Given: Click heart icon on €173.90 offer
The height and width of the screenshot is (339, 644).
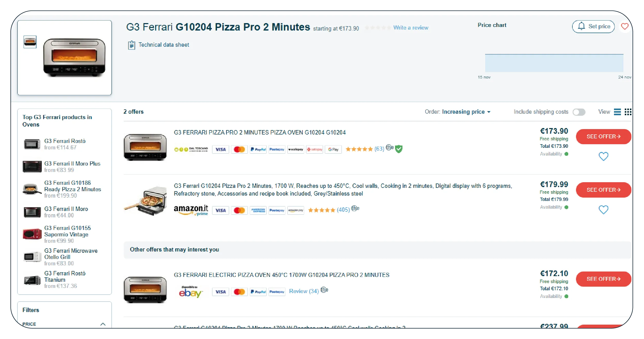Looking at the screenshot, I should [x=603, y=156].
